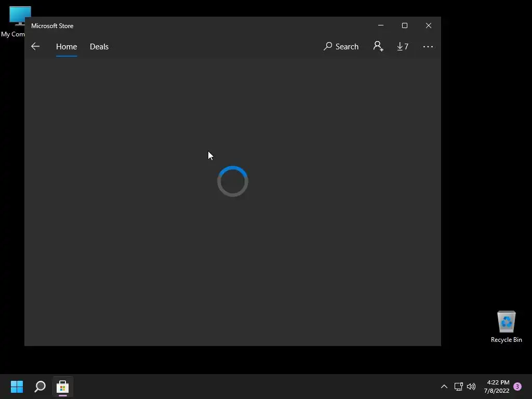This screenshot has height=399, width=532.
Task: Open Search in Microsoft Store
Action: tap(341, 46)
